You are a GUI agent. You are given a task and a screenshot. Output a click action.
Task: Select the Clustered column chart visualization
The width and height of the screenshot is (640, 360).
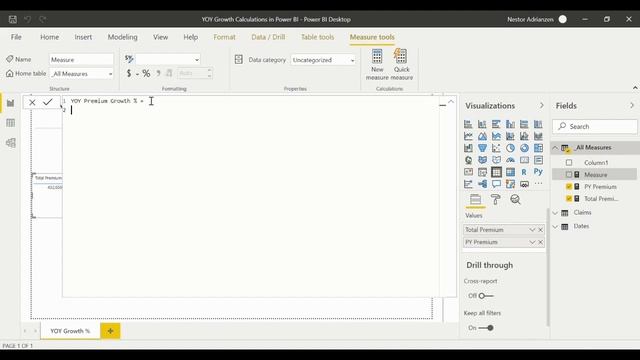[x=510, y=124]
